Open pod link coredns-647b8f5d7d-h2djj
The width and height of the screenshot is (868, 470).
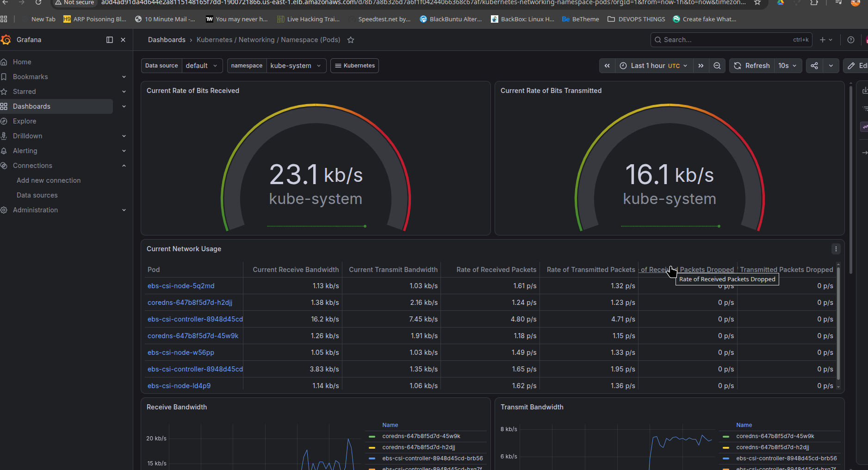(x=190, y=303)
